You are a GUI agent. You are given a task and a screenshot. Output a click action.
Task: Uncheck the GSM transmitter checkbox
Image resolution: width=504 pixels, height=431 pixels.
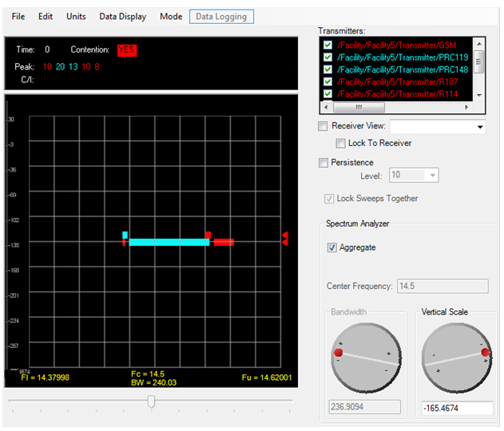(x=327, y=45)
